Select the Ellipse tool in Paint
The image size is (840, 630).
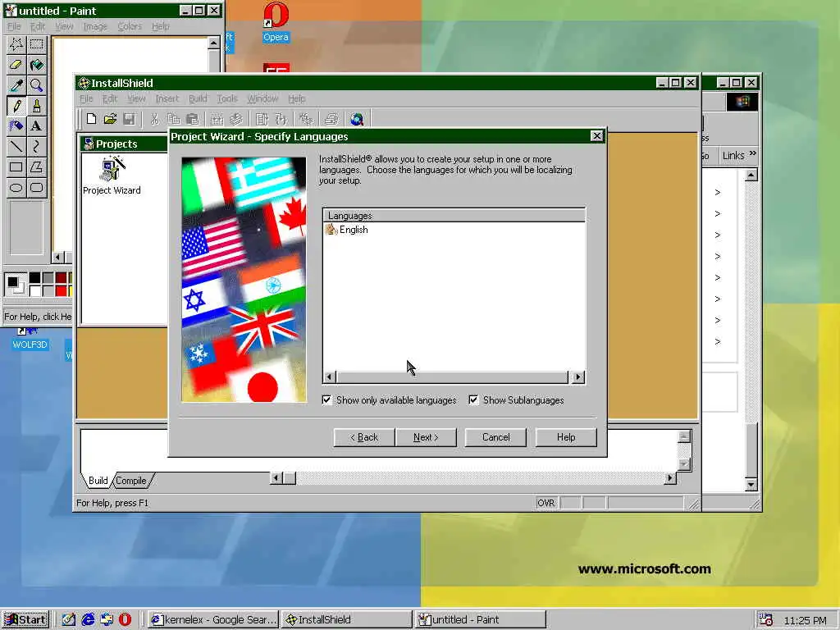coord(16,187)
